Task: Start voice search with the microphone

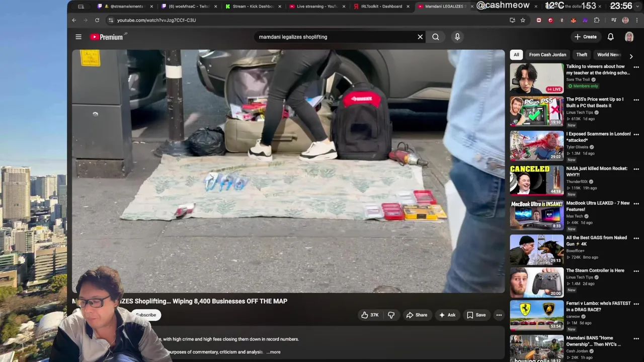Action: 457,37
